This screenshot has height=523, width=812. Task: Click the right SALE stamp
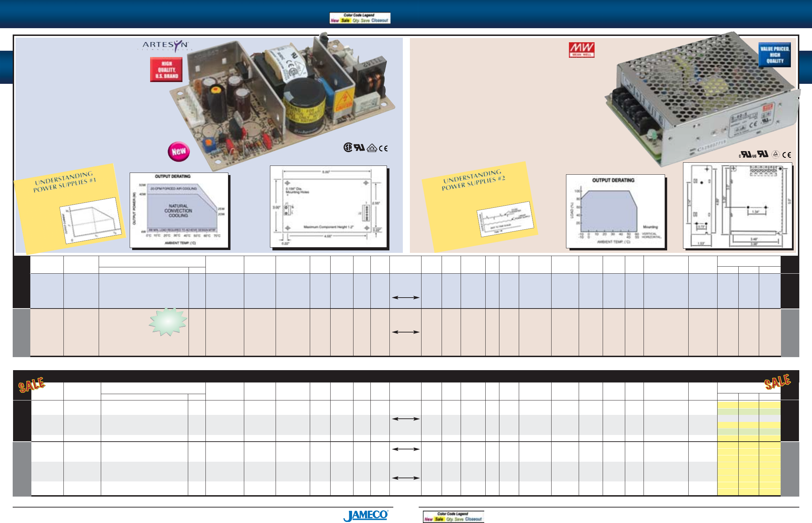[777, 382]
